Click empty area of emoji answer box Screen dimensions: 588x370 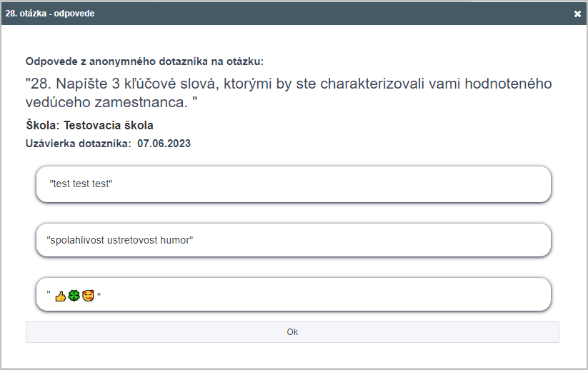[x=322, y=294]
